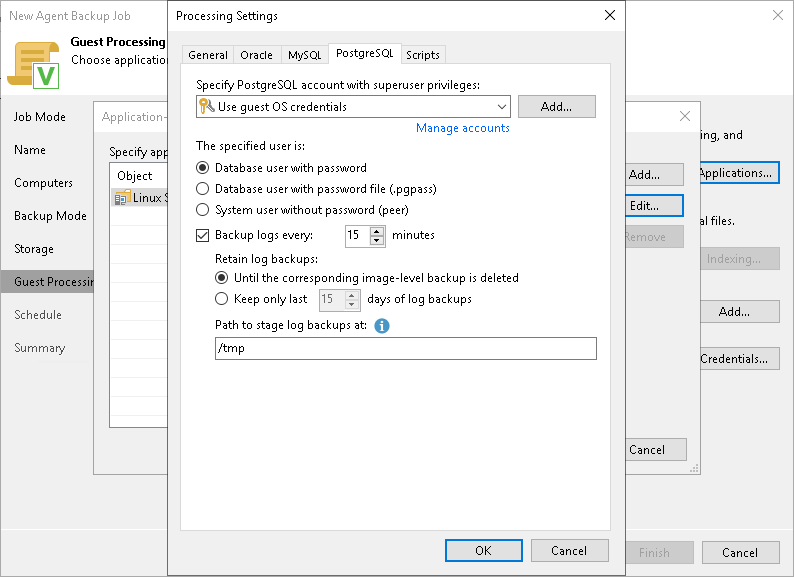Click Add in Application-Aware Processing window
Image resolution: width=794 pixels, height=577 pixels.
[654, 175]
